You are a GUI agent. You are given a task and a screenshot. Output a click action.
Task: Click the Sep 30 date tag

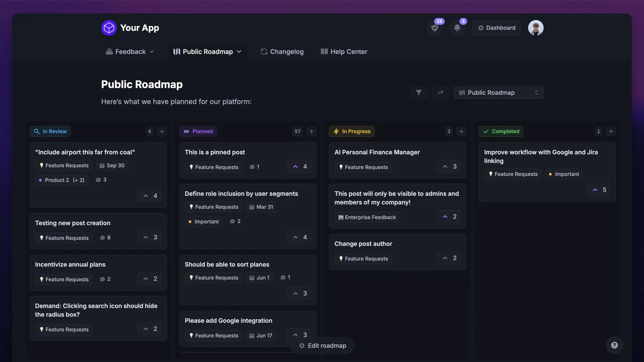tap(112, 165)
